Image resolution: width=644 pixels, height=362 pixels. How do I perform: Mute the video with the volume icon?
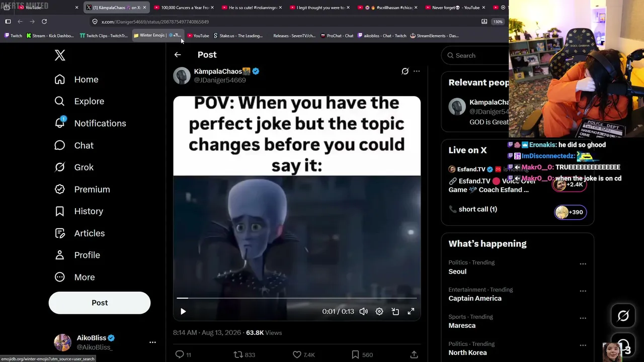[364, 312]
